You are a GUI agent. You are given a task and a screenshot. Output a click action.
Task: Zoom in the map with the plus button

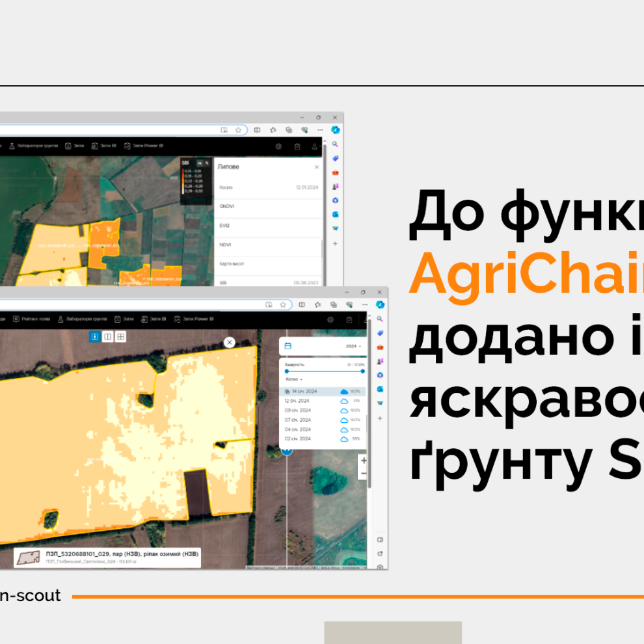[364, 461]
